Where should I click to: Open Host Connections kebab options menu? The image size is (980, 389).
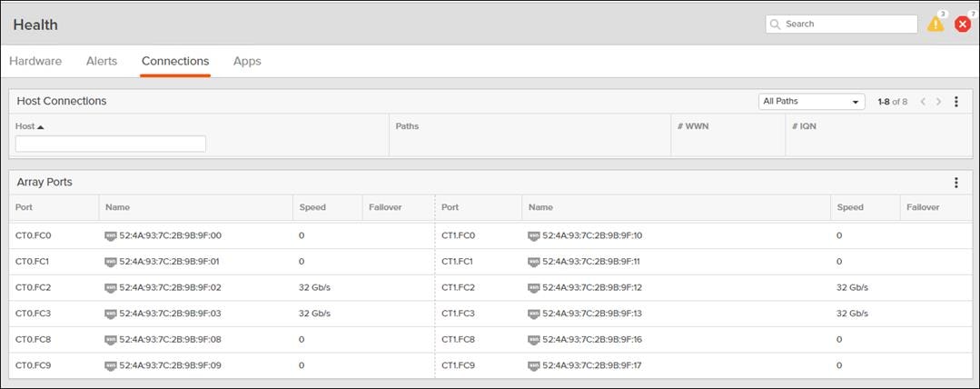[x=956, y=102]
